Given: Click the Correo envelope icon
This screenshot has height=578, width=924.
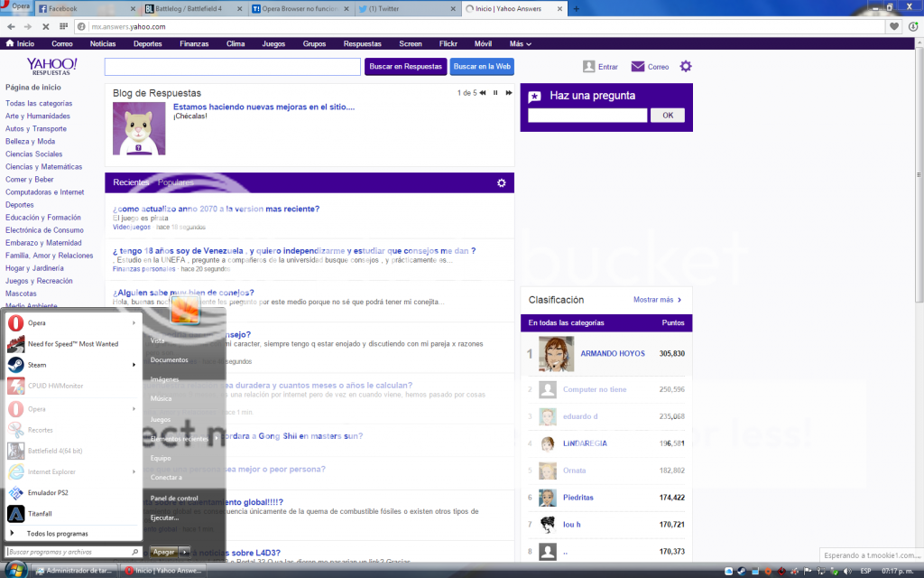Looking at the screenshot, I should tap(638, 67).
